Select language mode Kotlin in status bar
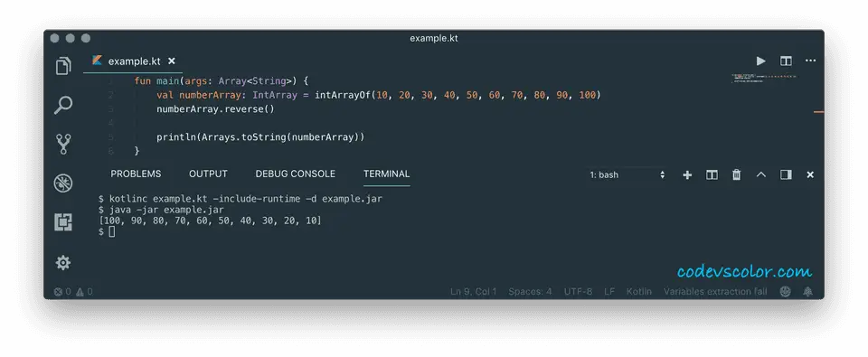This screenshot has height=357, width=868. (639, 292)
